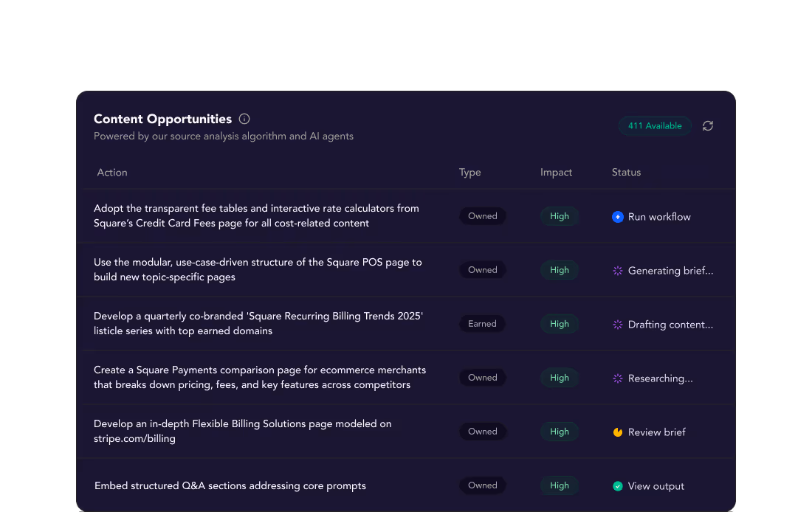The image size is (812, 512).
Task: Click the 411 Available badge
Action: click(655, 125)
